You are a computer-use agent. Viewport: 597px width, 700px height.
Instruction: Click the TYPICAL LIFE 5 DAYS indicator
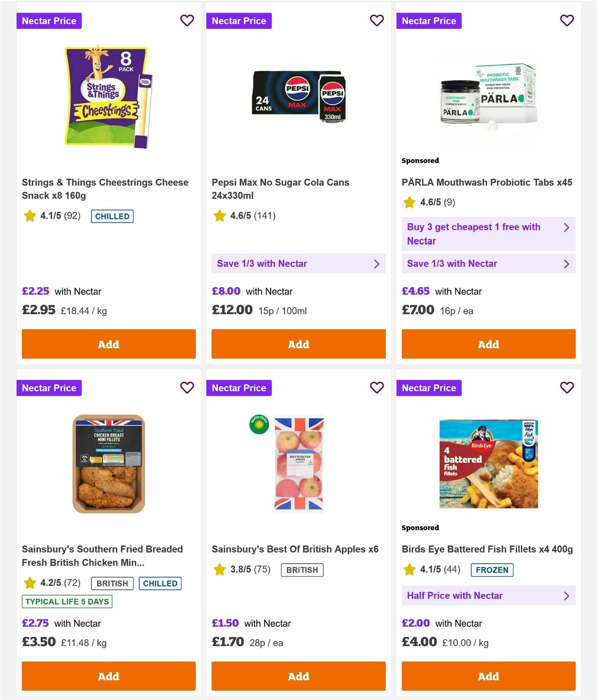point(67,601)
